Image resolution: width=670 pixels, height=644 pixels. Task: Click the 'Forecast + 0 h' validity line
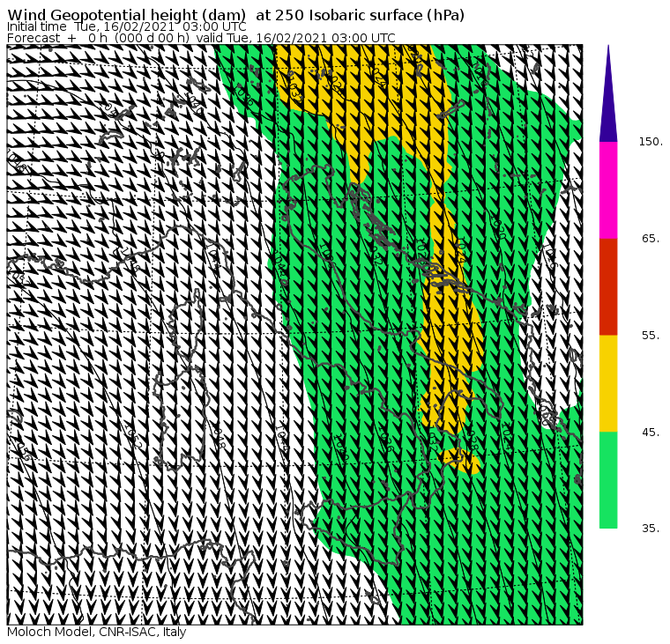[201, 38]
